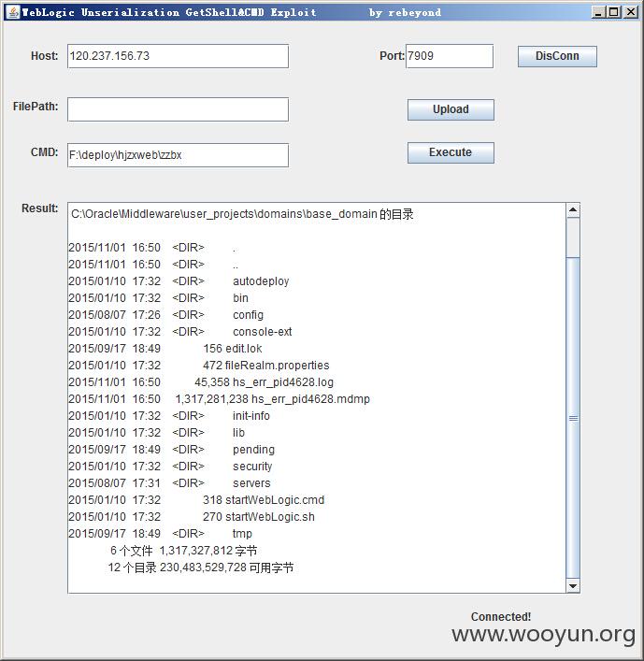The image size is (644, 661).
Task: Maximize the exploit window
Action: [x=614, y=12]
